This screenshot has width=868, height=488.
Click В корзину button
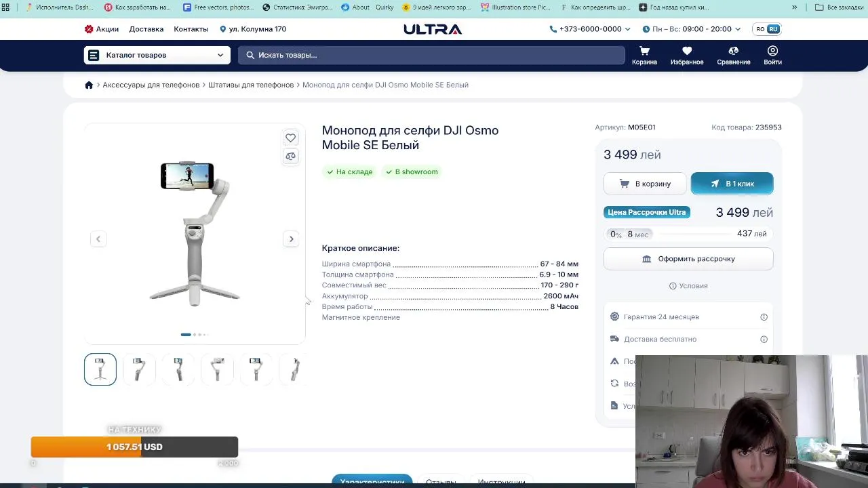click(645, 184)
